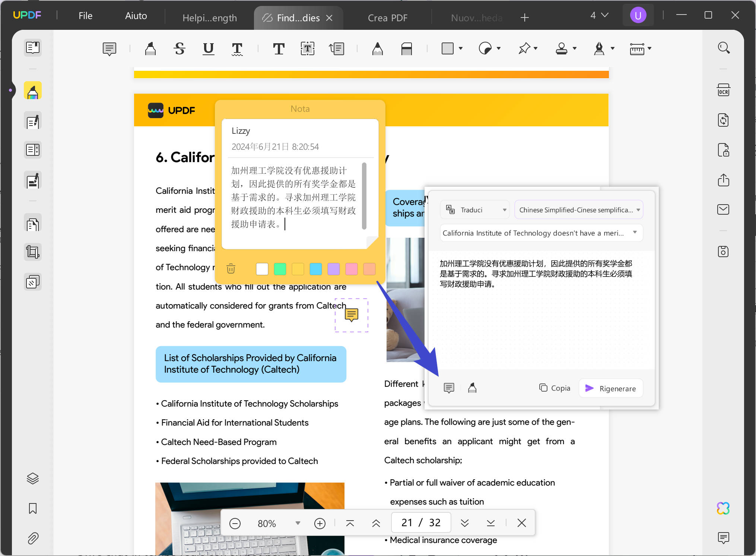Select the text box tool
756x556 pixels.
pos(308,49)
